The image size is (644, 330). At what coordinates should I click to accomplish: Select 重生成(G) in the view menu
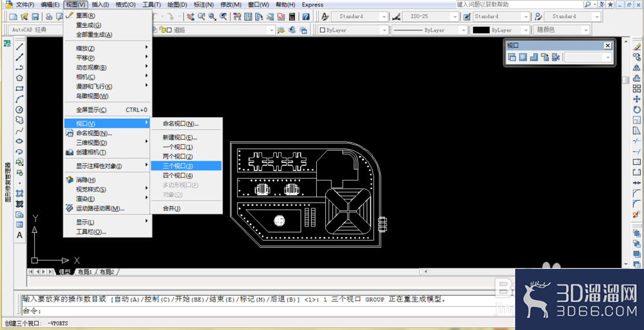(108, 25)
